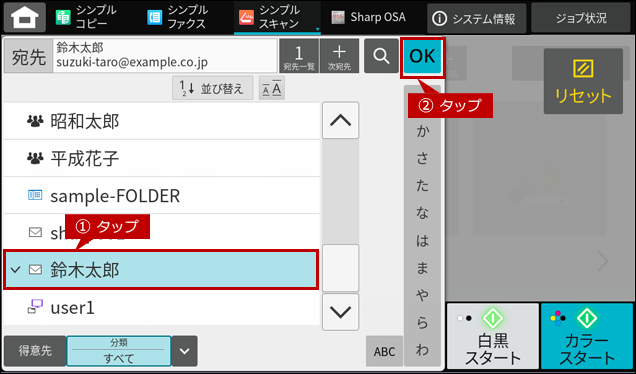This screenshot has width=636, height=374.
Task: Click the list scroll down arrow
Action: coord(341,312)
